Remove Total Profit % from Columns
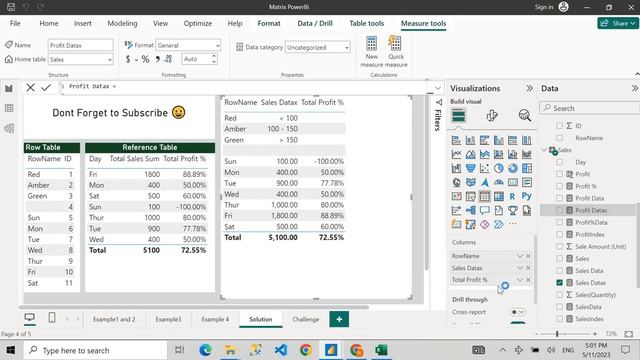 click(528, 280)
